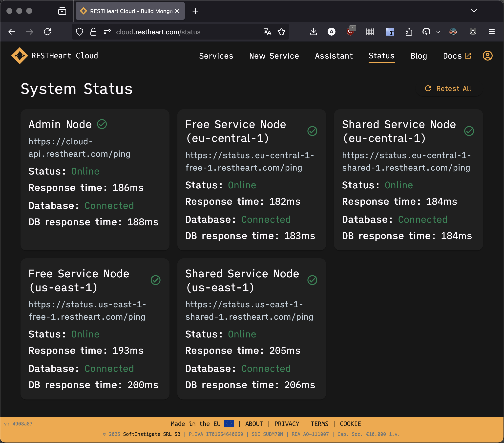This screenshot has height=443, width=504.
Task: Expand the tab list chevron near window top
Action: click(x=474, y=11)
